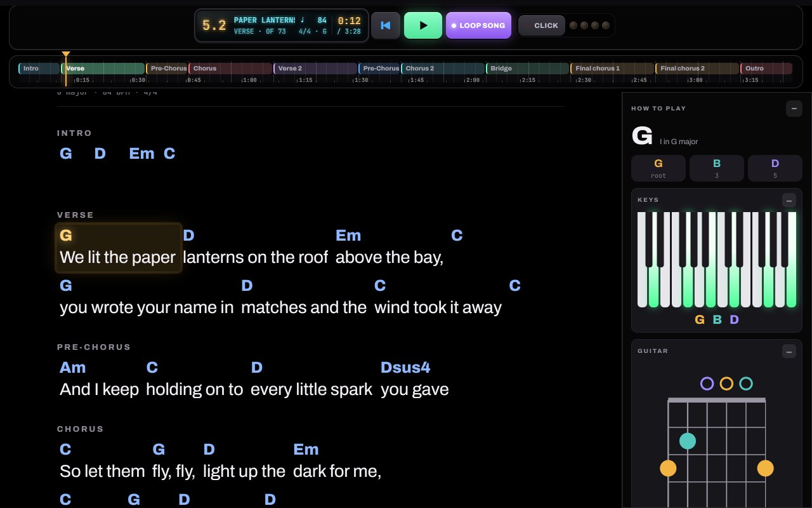
Task: Jump to the Outro timeline section
Action: [x=766, y=69]
